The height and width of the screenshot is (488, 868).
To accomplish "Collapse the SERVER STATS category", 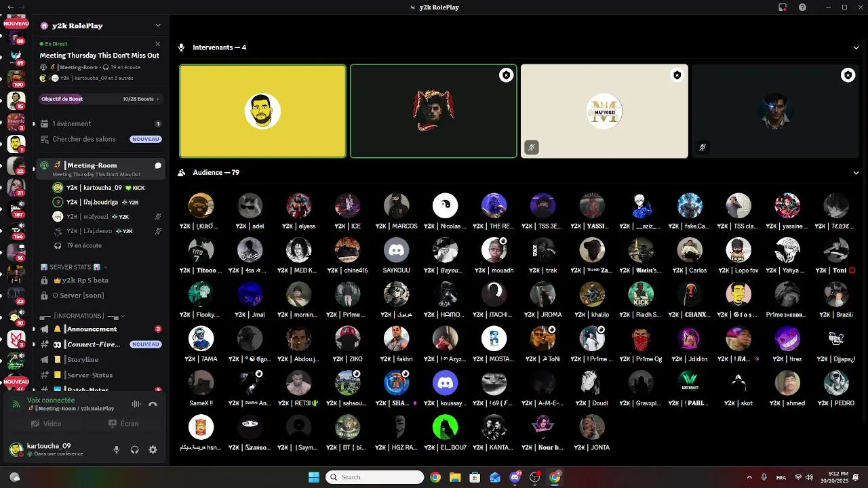I will (73, 267).
